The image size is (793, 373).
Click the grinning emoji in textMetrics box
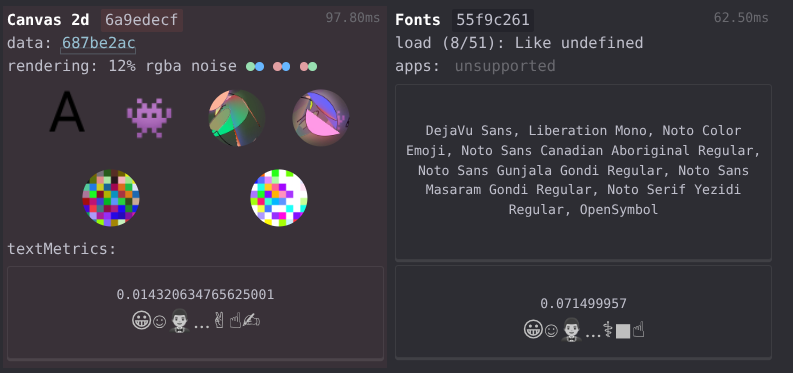coord(141,321)
